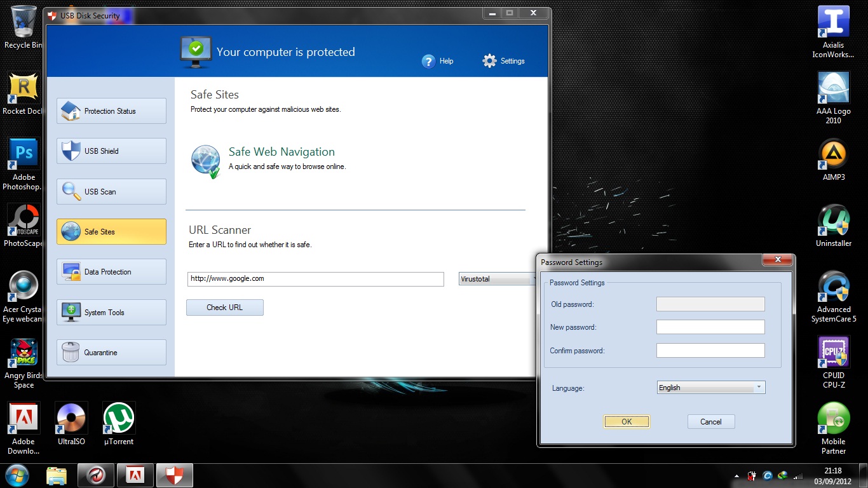Open the Data Protection tab

coord(111,272)
